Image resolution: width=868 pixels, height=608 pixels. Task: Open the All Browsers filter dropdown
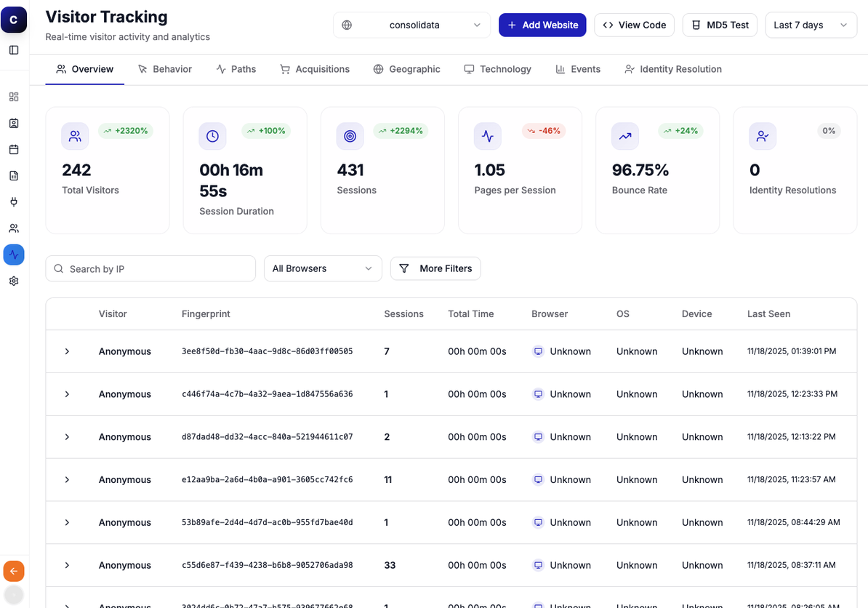click(x=323, y=268)
